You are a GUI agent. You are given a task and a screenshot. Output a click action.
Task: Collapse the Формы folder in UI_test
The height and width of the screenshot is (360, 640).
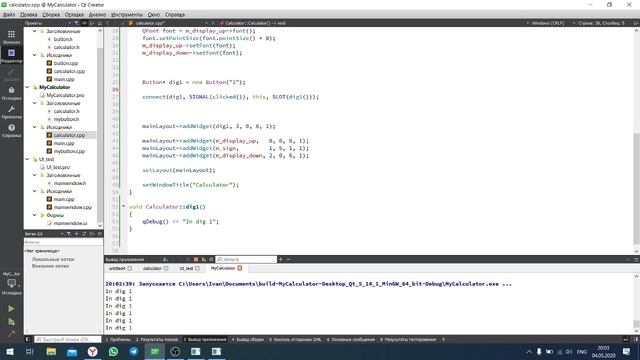(35, 215)
